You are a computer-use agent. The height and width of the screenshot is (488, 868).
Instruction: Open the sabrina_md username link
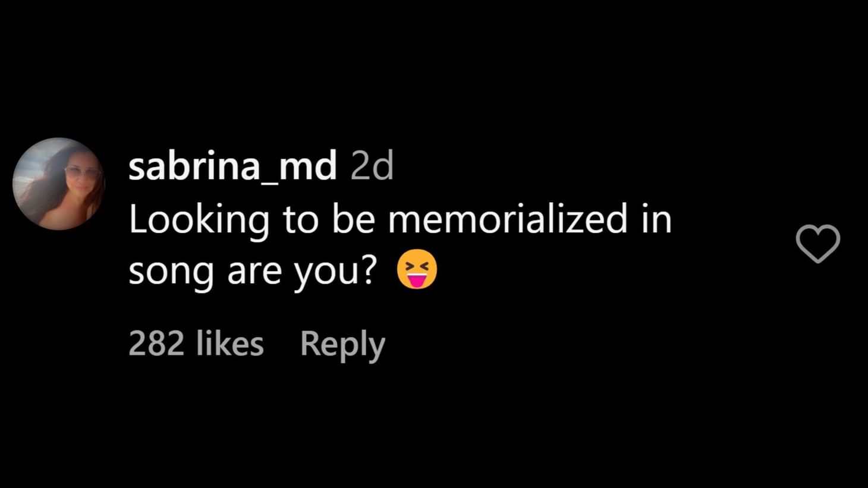click(232, 166)
